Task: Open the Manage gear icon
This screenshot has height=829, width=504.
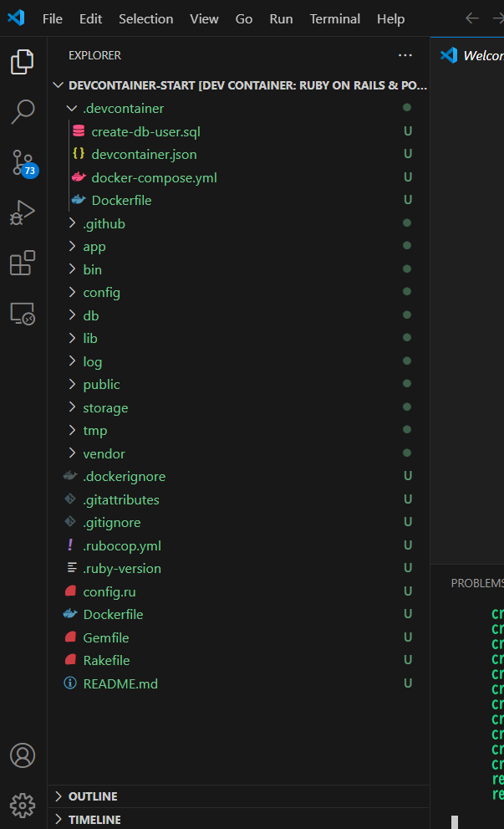Action: click(23, 806)
